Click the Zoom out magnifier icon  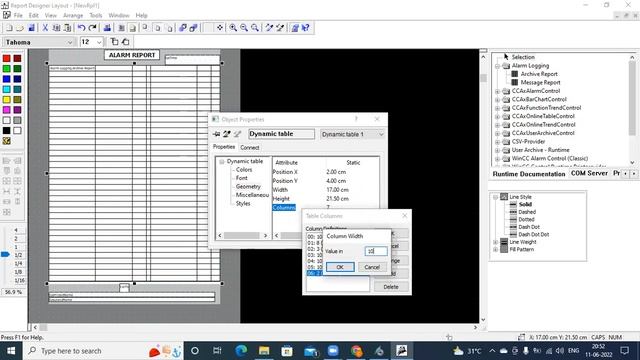pyautogui.click(x=244, y=28)
